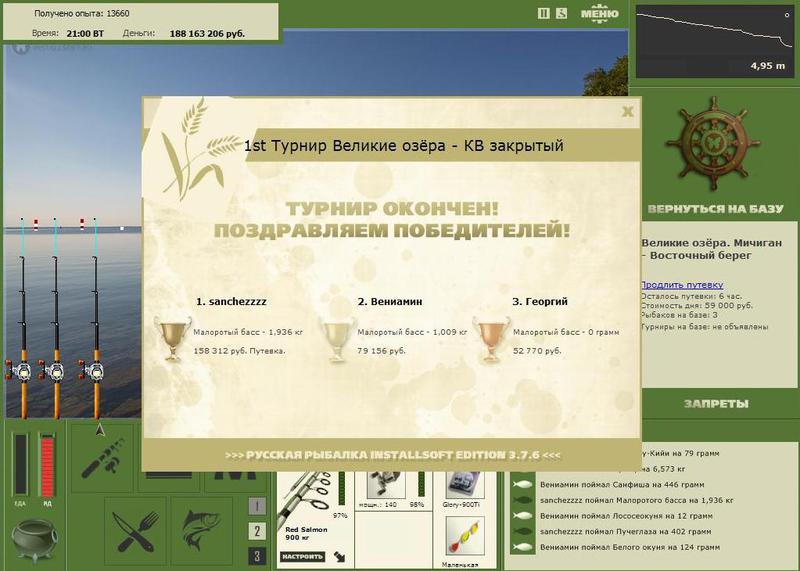Click the time value 21:00 ВТ
800x571 pixels.
coord(85,34)
